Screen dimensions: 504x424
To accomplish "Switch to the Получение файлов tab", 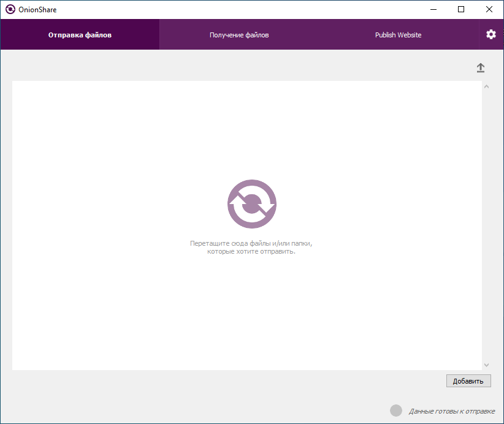I will 239,35.
